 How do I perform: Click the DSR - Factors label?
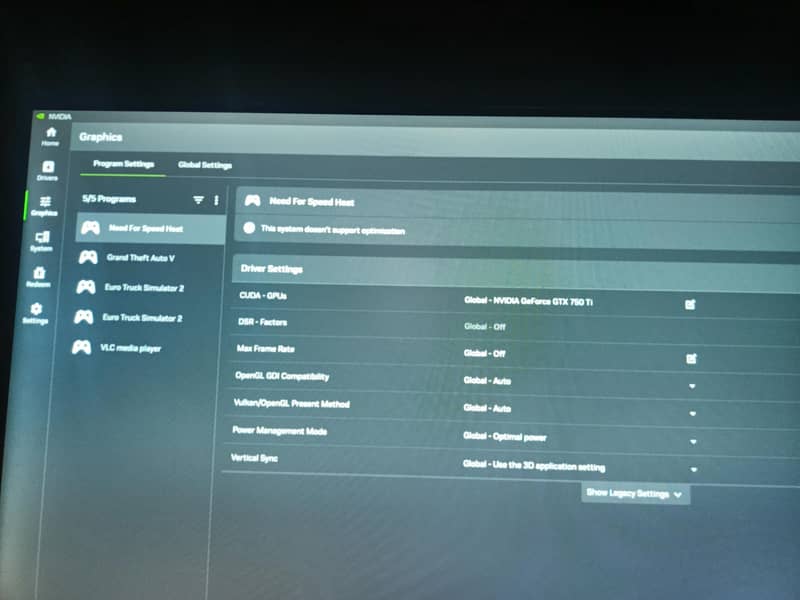(x=263, y=322)
